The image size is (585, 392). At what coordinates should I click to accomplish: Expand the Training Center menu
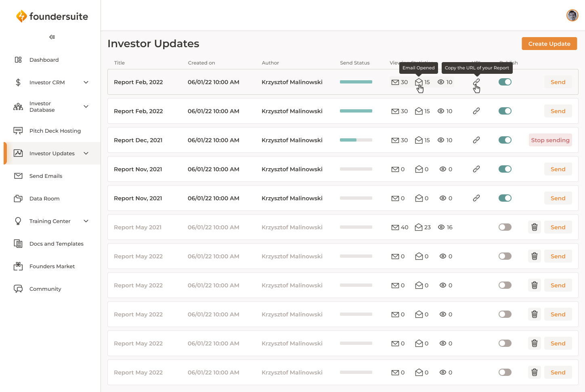pos(86,221)
